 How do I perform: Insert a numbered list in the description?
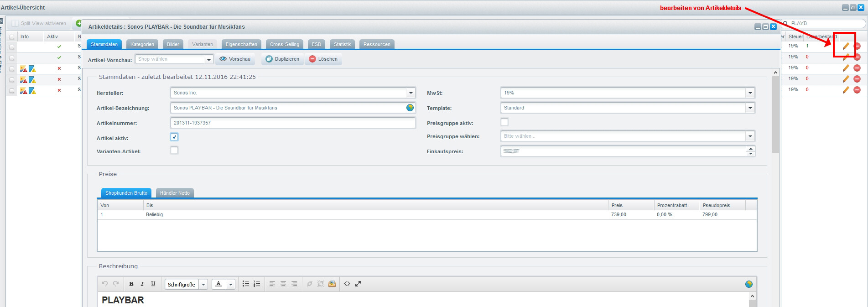[257, 284]
